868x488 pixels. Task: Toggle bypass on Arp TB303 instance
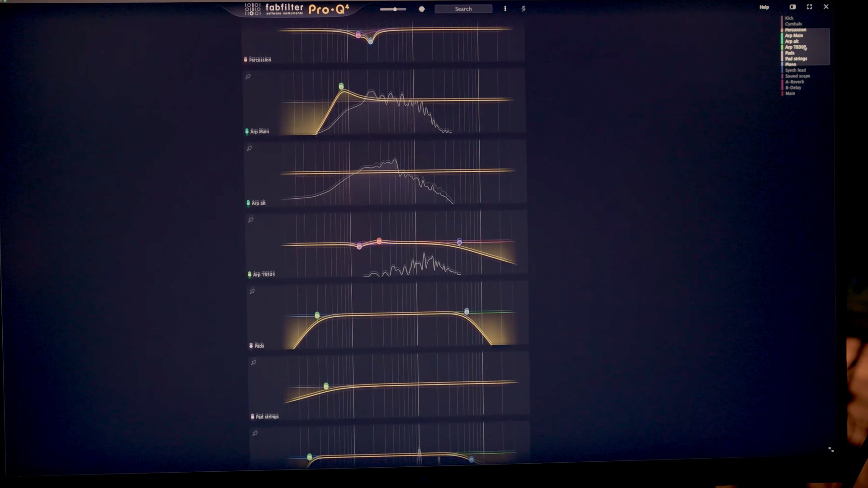point(250,274)
